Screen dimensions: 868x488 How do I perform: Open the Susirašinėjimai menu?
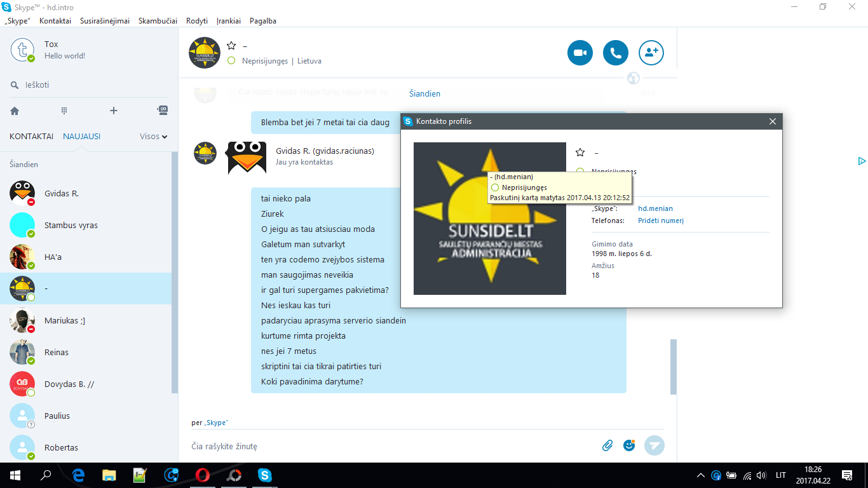(105, 21)
